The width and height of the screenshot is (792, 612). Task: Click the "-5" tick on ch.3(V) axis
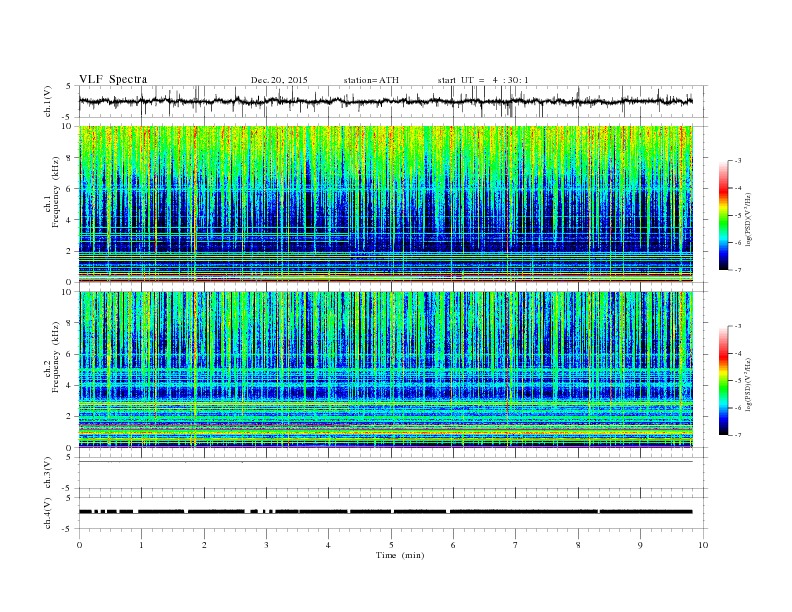68,488
